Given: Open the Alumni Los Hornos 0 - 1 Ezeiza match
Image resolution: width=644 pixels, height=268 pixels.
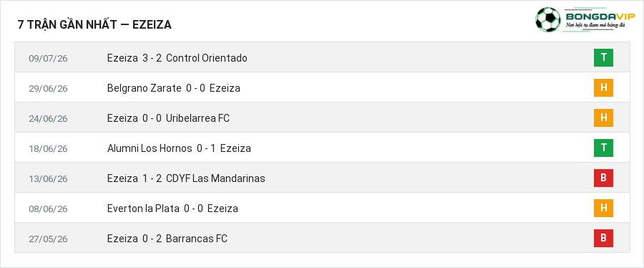Looking at the screenshot, I should 179,148.
